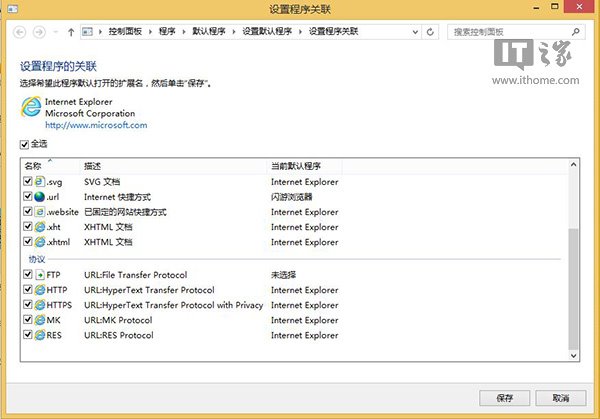Click the .website file icon
The image size is (600, 419).
[40, 212]
